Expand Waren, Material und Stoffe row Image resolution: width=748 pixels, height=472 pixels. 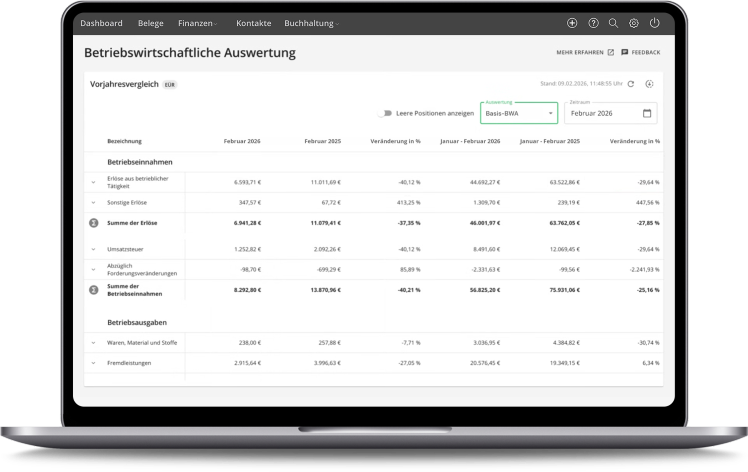click(x=94, y=343)
